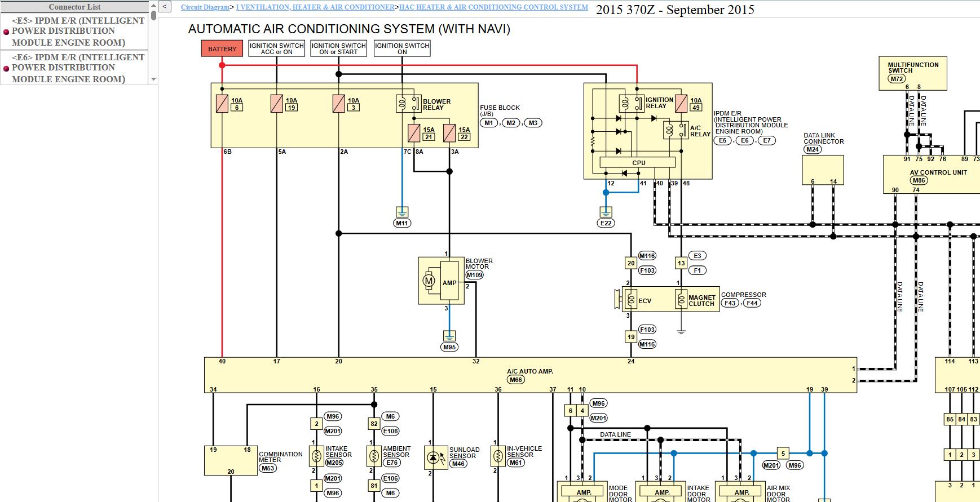
Task: Open in-vehicle sensor connector M61
Action: [516, 463]
